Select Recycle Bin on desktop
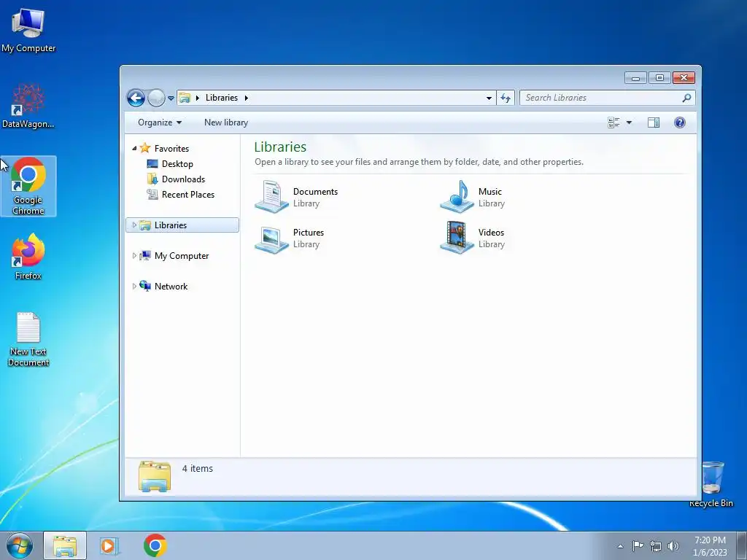This screenshot has width=747, height=560. coord(712,484)
